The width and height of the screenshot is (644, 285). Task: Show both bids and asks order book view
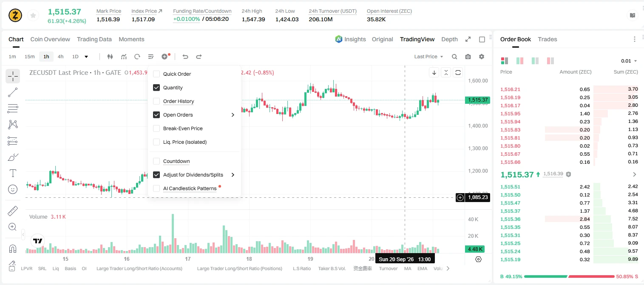point(505,61)
